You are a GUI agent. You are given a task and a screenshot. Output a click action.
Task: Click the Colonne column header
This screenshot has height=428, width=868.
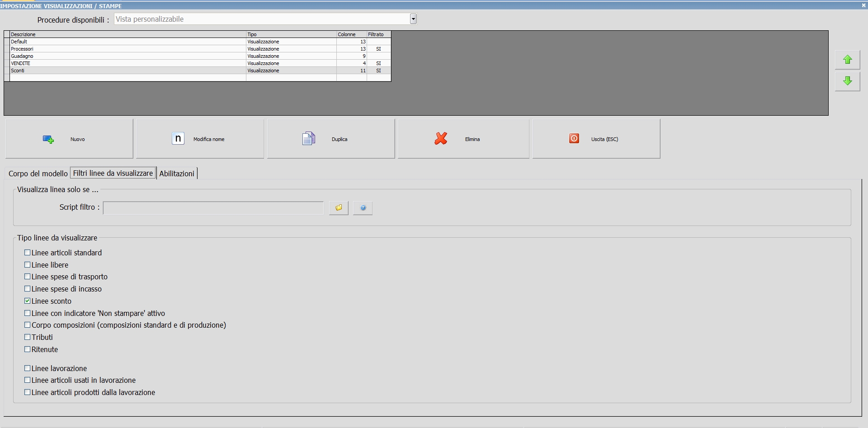click(351, 34)
